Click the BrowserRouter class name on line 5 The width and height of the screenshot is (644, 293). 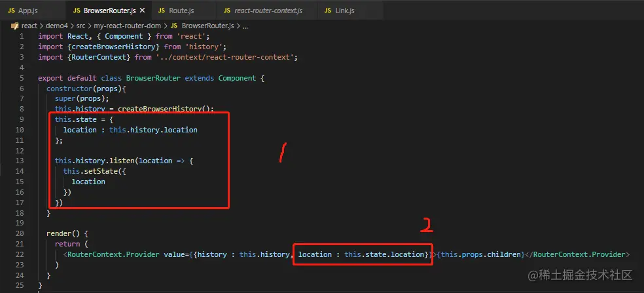click(153, 78)
